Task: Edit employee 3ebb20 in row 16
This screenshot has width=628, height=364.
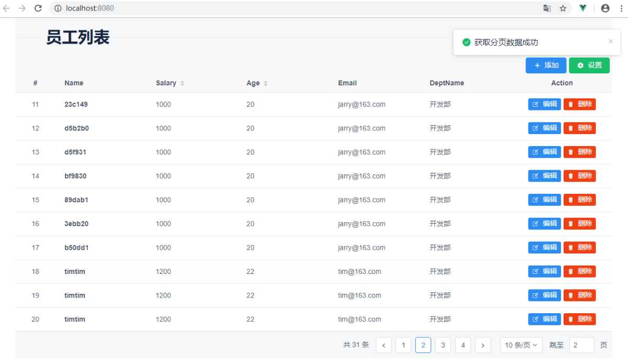Action: click(x=544, y=224)
